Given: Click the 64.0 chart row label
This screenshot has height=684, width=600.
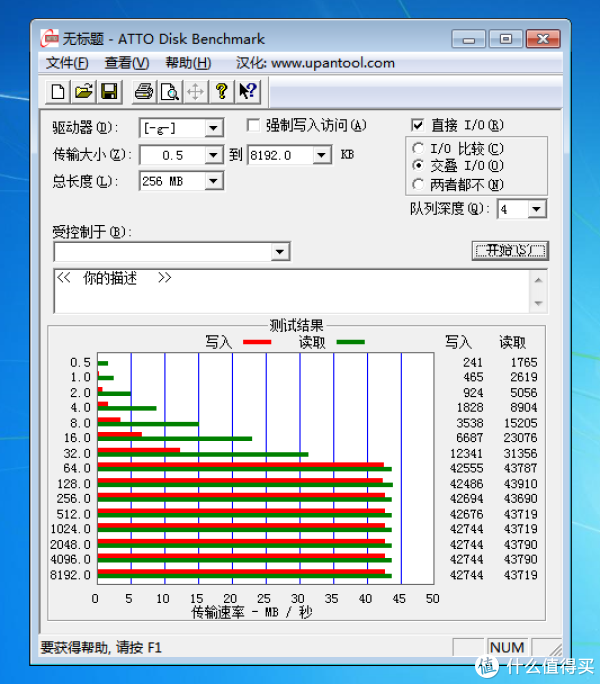Looking at the screenshot, I should (77, 469).
